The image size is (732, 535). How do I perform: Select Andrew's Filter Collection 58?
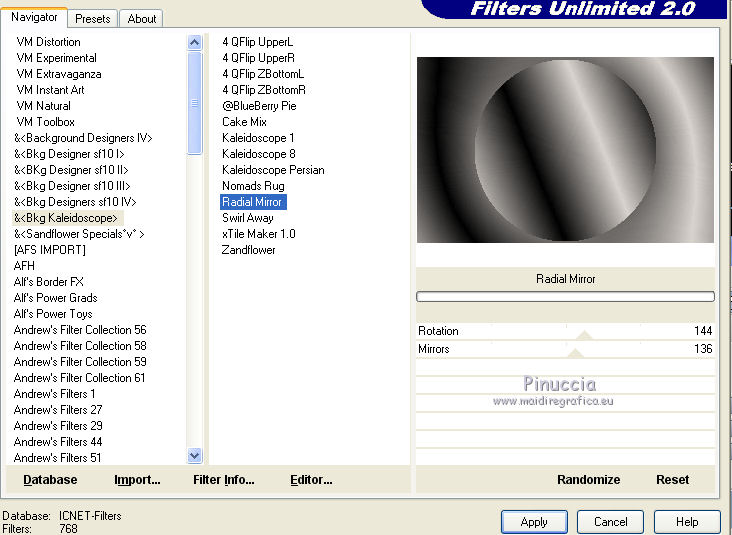tap(80, 346)
